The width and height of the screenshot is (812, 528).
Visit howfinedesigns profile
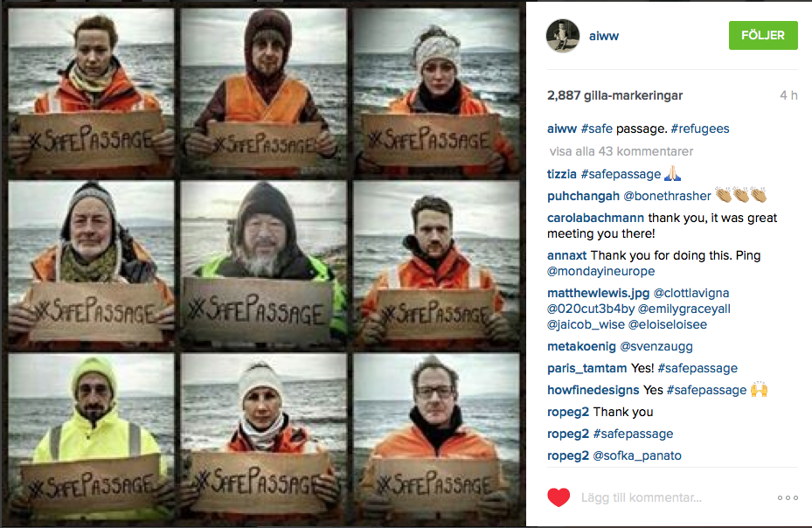593,390
